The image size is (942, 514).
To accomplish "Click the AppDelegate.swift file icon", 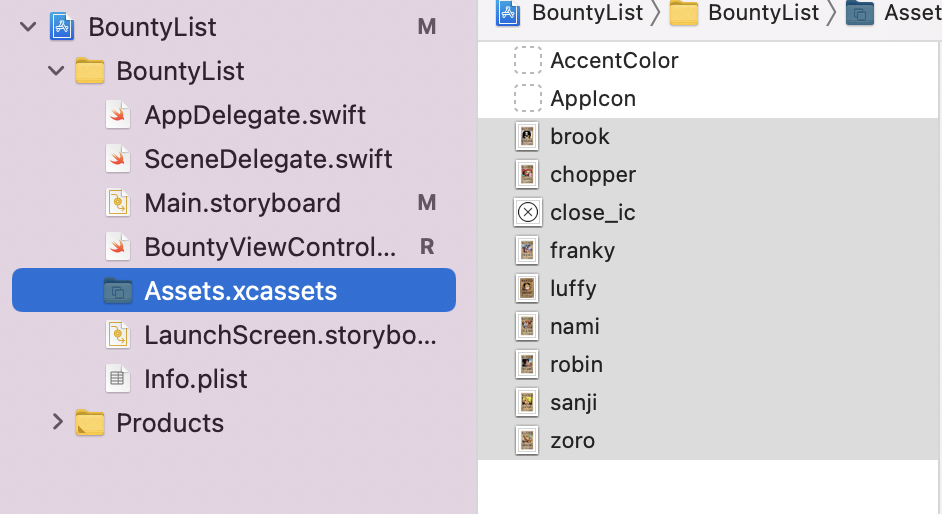I will tap(118, 115).
